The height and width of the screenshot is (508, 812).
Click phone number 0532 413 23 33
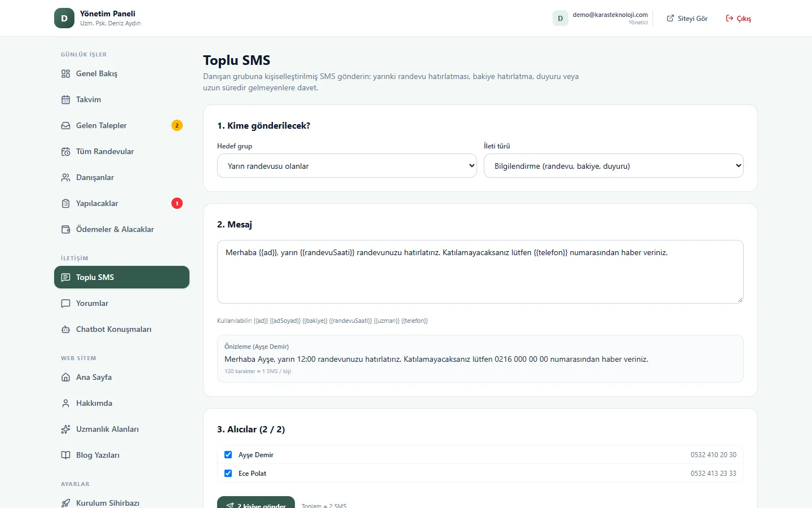pyautogui.click(x=713, y=474)
